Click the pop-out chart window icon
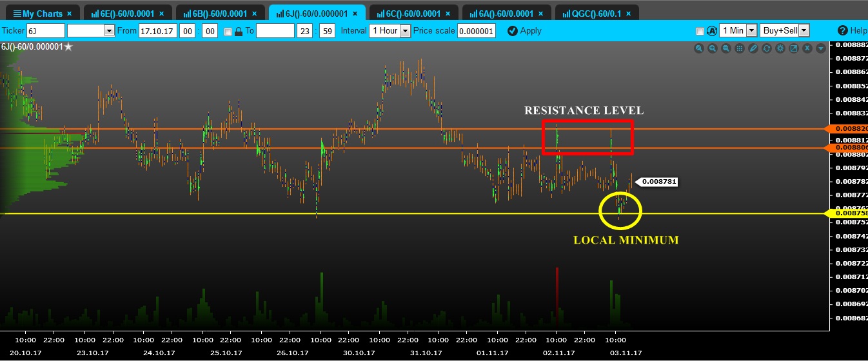Viewport: 868px width, 361px height. click(x=794, y=48)
